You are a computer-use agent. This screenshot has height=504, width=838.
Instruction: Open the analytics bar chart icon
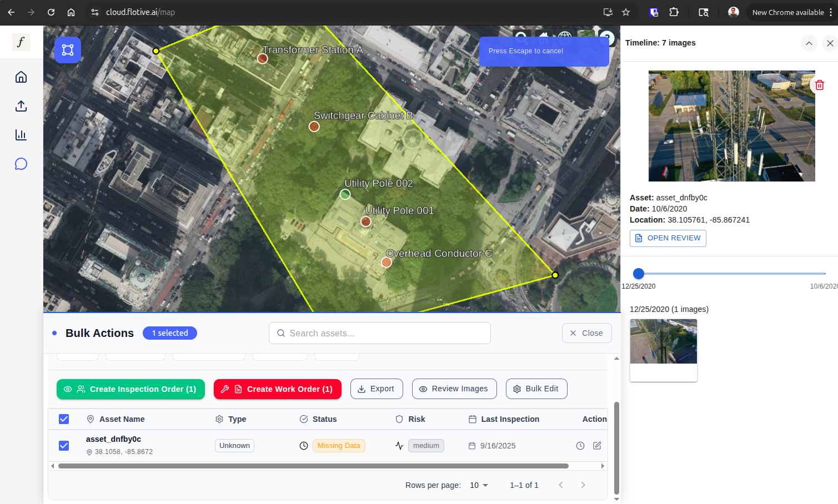tap(21, 135)
